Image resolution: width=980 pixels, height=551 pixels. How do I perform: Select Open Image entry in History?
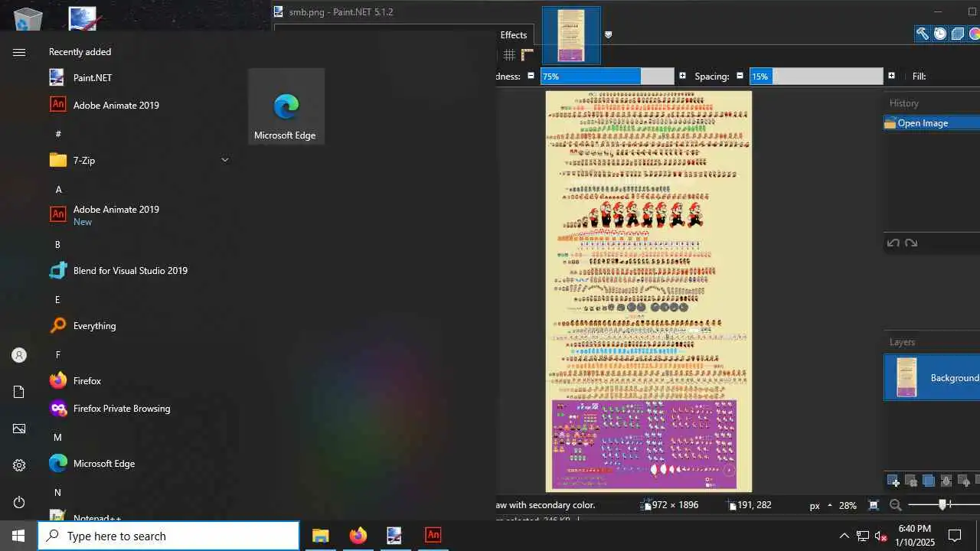click(x=932, y=123)
